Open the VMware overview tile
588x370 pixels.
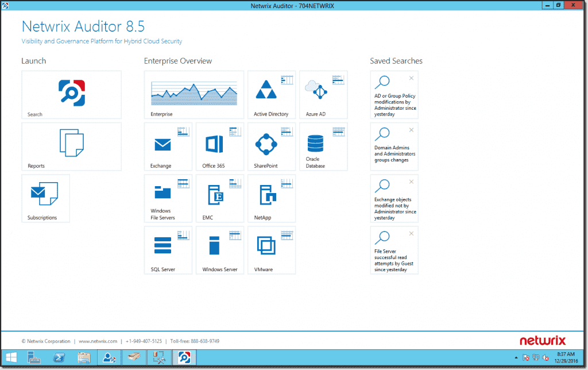[271, 250]
